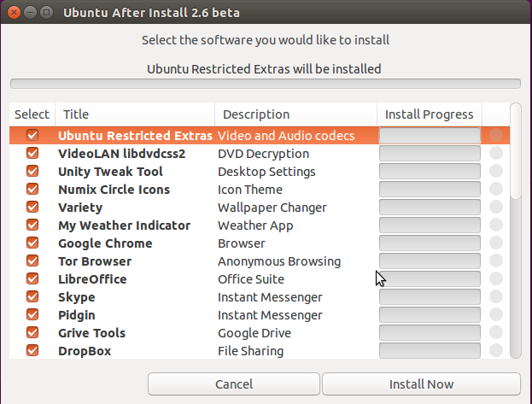Click the status circle in VideoLAN libdvdcss2 row
532x404 pixels.
[x=496, y=153]
